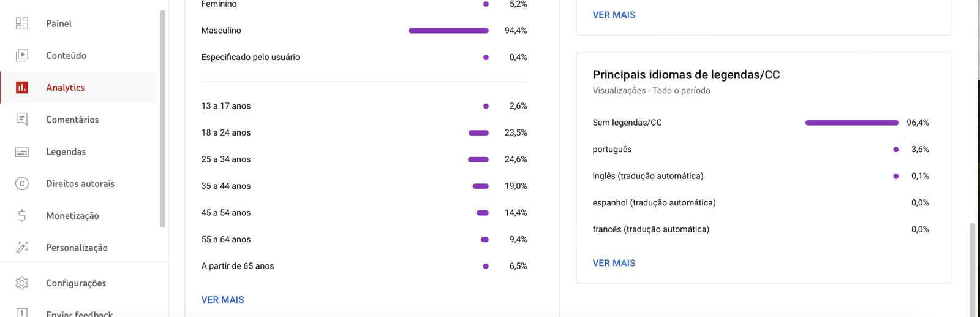Go to Comentários in sidebar
The image size is (980, 317).
point(72,120)
